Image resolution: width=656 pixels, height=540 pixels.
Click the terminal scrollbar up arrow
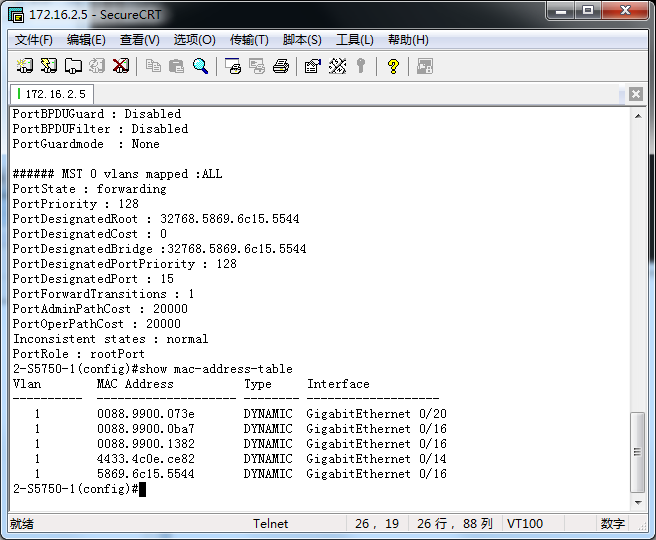pos(638,115)
